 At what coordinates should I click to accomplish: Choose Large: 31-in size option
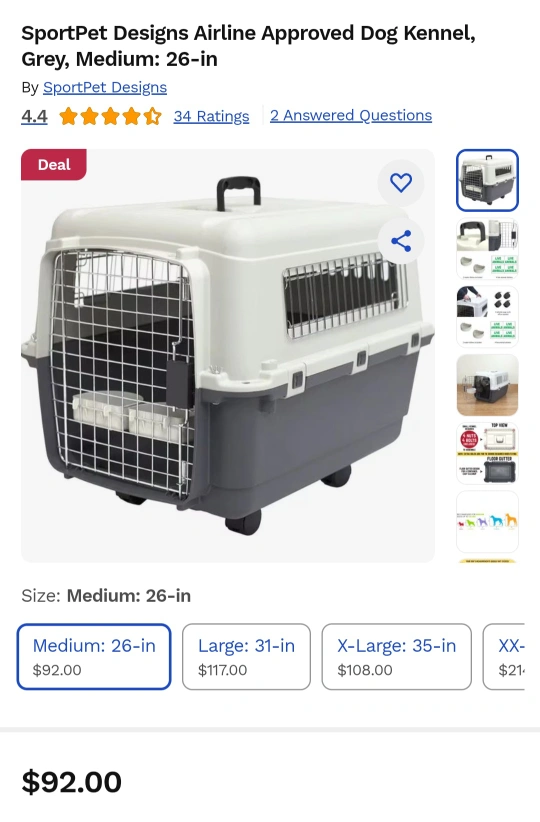246,656
